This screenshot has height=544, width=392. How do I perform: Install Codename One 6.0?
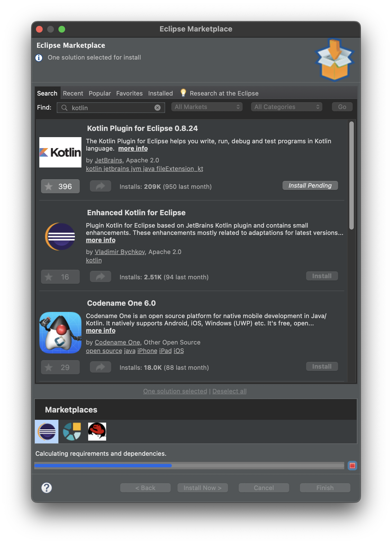pos(322,366)
